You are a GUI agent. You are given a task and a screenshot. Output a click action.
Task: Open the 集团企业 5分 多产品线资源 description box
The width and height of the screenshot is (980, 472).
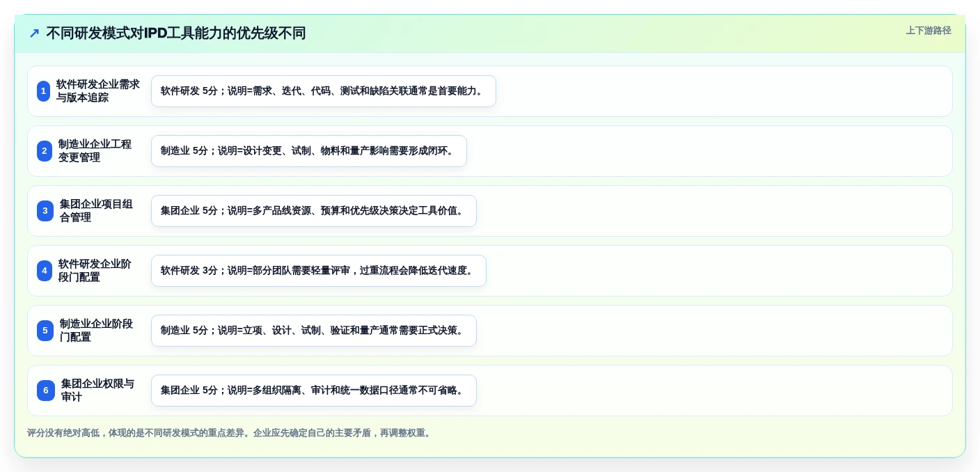[x=314, y=211]
